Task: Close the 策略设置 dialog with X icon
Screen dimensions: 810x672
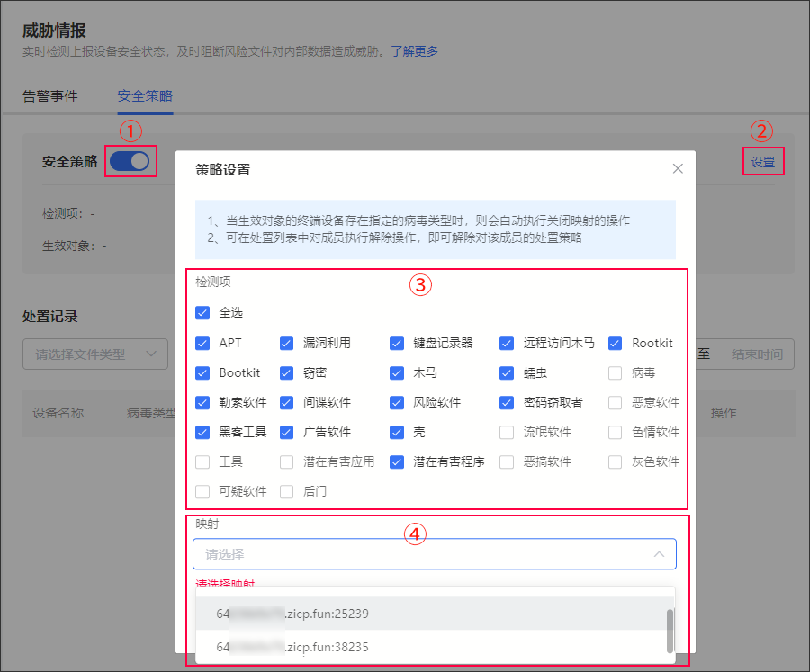Action: click(678, 169)
